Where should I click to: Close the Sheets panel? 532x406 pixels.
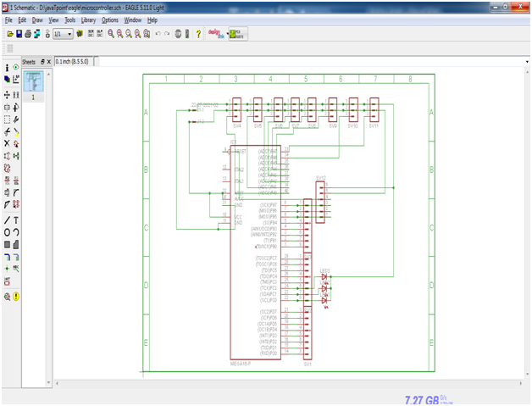pyautogui.click(x=49, y=62)
